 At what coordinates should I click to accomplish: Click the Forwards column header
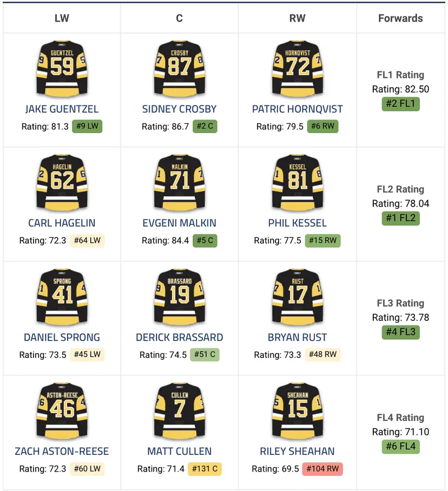[400, 18]
